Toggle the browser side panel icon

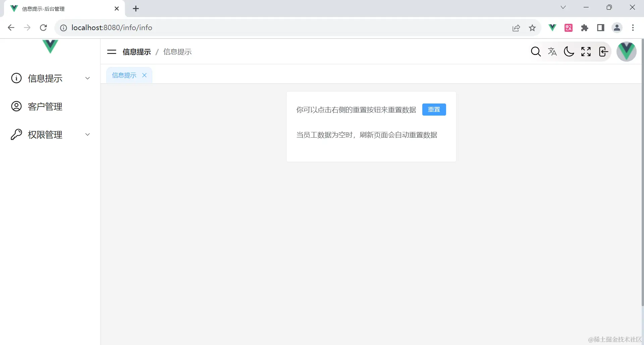point(601,28)
